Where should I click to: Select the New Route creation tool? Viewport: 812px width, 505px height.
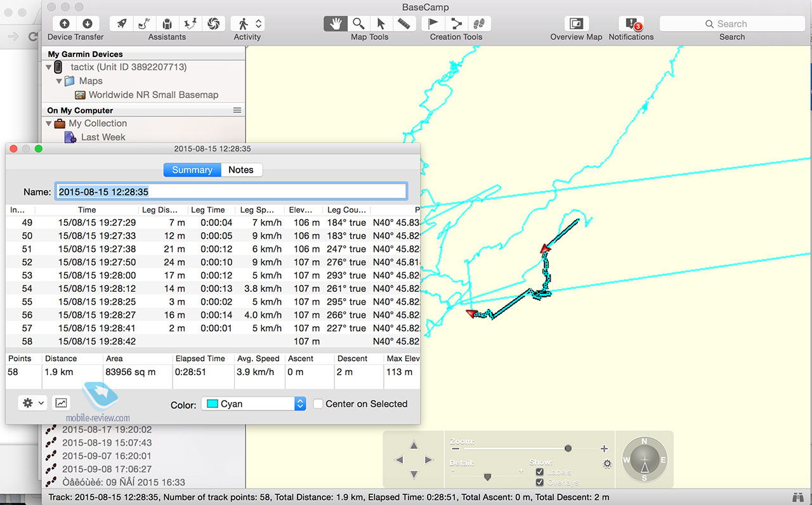[x=456, y=23]
